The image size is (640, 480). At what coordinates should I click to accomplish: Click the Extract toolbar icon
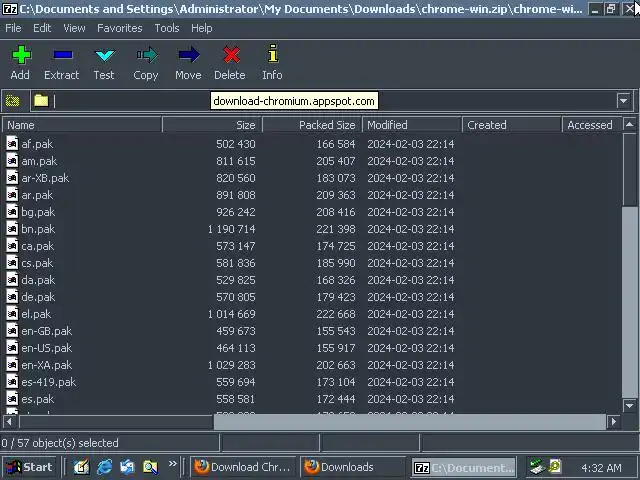pyautogui.click(x=62, y=55)
